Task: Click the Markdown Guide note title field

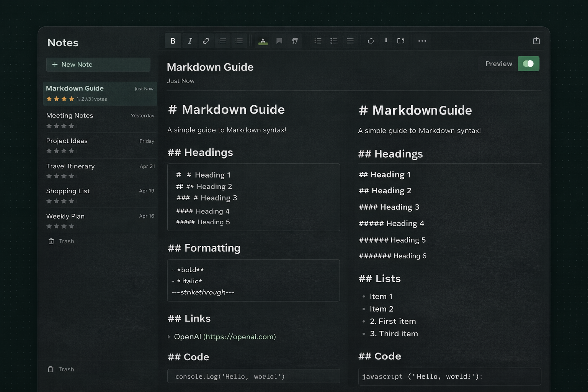Action: click(210, 67)
